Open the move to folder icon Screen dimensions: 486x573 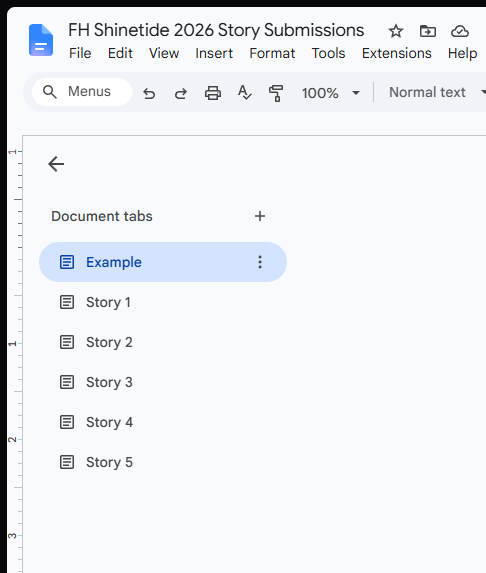[x=428, y=31]
